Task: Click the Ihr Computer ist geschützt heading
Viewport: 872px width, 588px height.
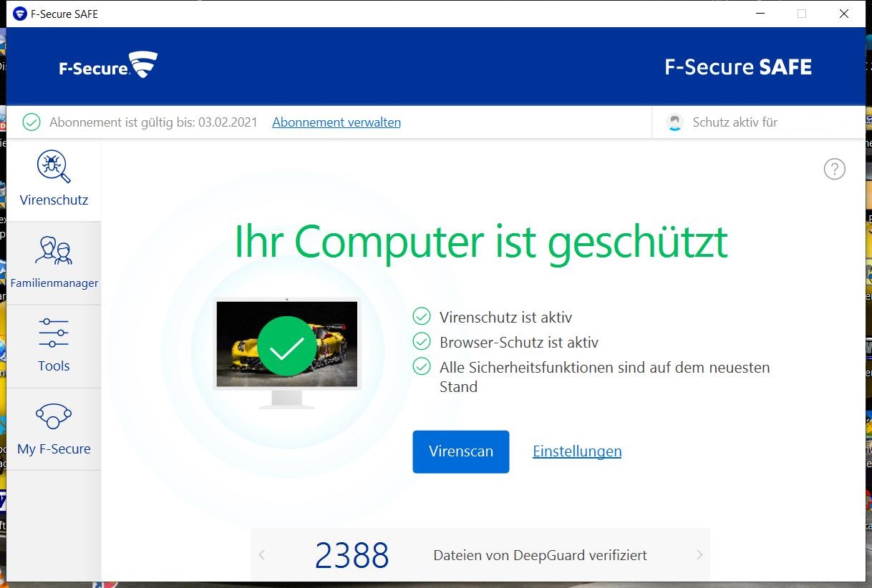Action: pos(481,242)
